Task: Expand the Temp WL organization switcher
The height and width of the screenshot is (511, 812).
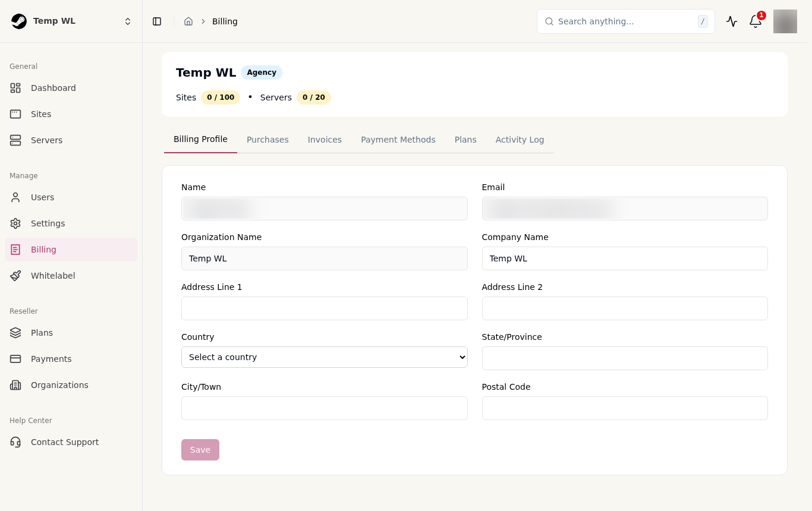Action: click(x=128, y=21)
